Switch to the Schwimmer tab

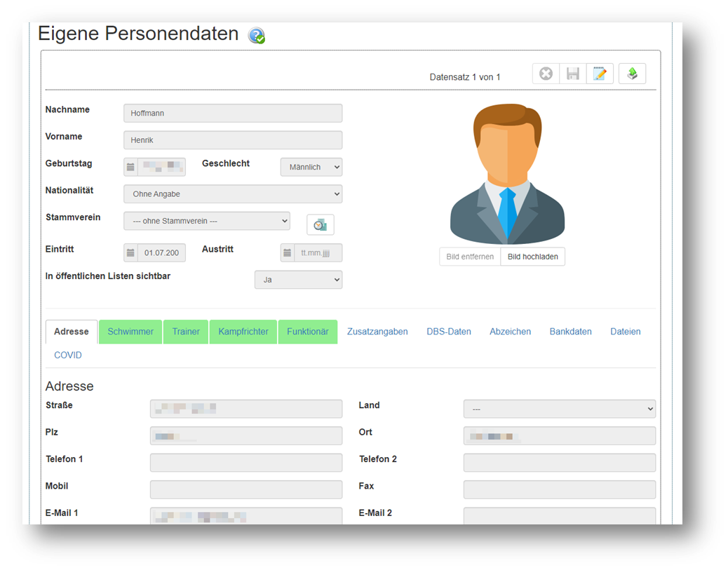tap(130, 332)
